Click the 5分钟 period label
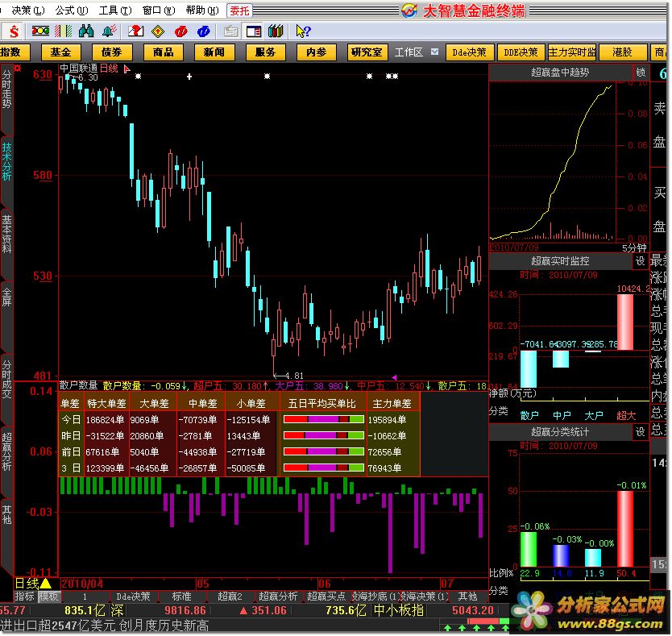 (634, 248)
